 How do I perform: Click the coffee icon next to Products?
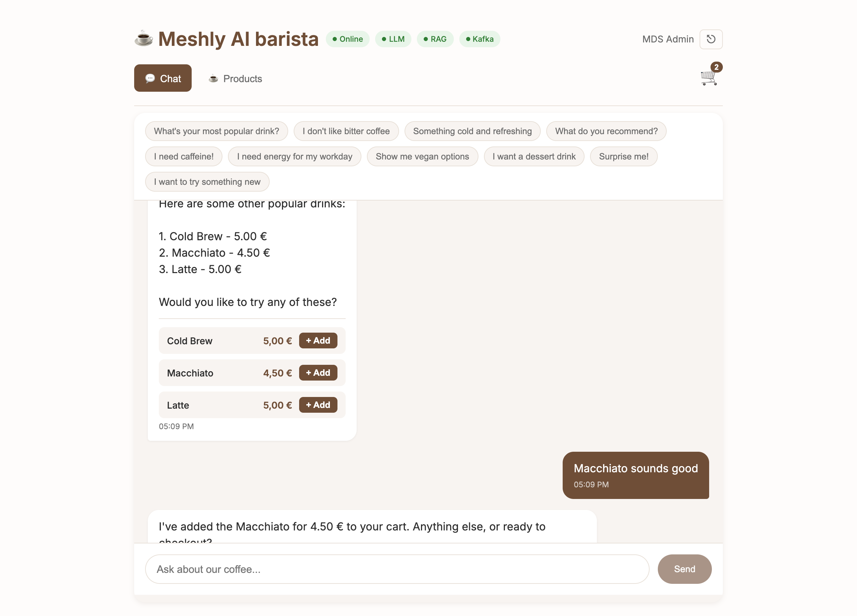pos(214,79)
